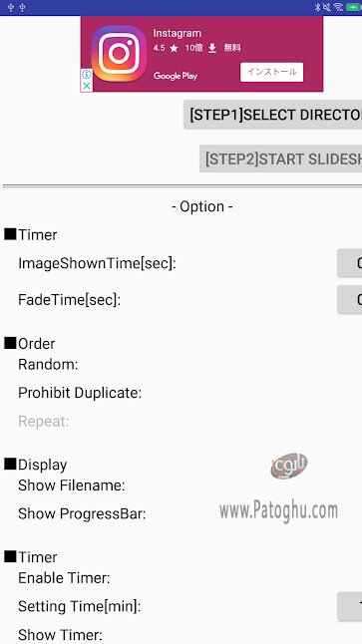The height and width of the screenshot is (644, 362).
Task: Click the Patoghu watermark logo image
Action: tap(289, 467)
